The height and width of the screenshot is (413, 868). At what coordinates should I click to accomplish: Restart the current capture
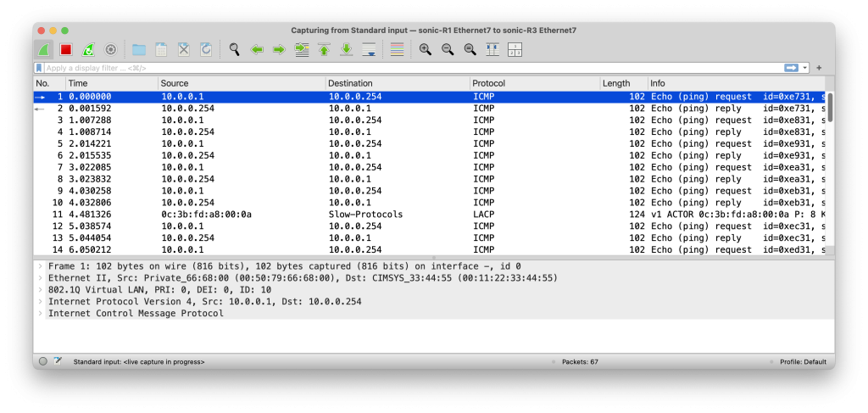[87, 50]
